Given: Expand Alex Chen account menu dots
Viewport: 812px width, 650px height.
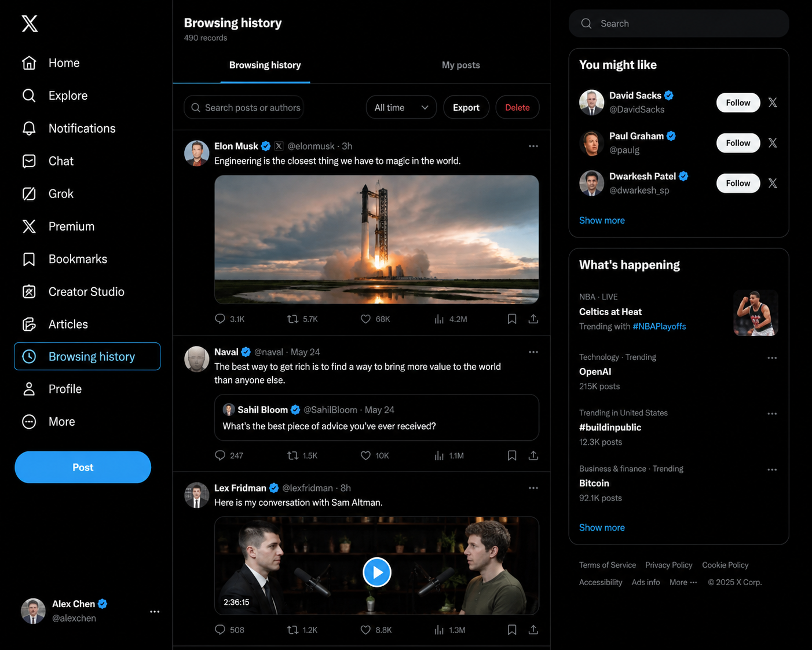Looking at the screenshot, I should [155, 611].
